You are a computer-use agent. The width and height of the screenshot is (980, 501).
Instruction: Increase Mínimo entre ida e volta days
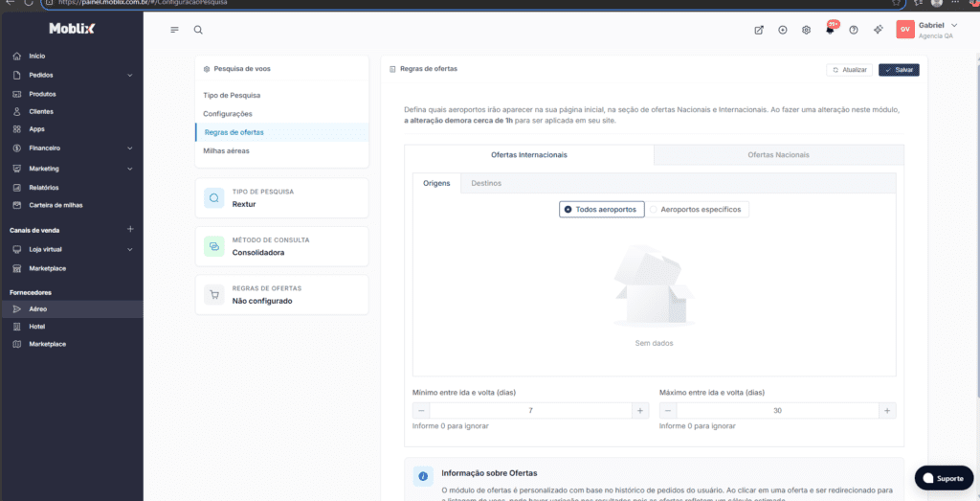point(640,411)
